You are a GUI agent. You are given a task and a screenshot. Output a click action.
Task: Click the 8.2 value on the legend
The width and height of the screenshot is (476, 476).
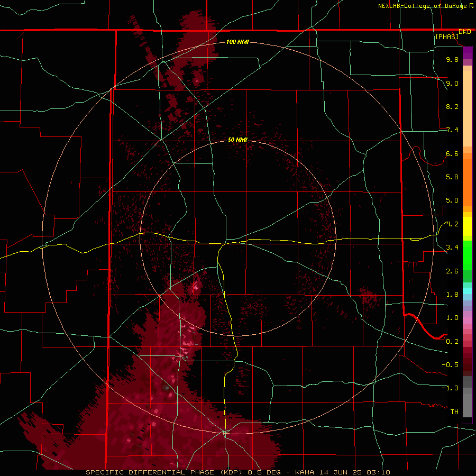tap(452, 106)
